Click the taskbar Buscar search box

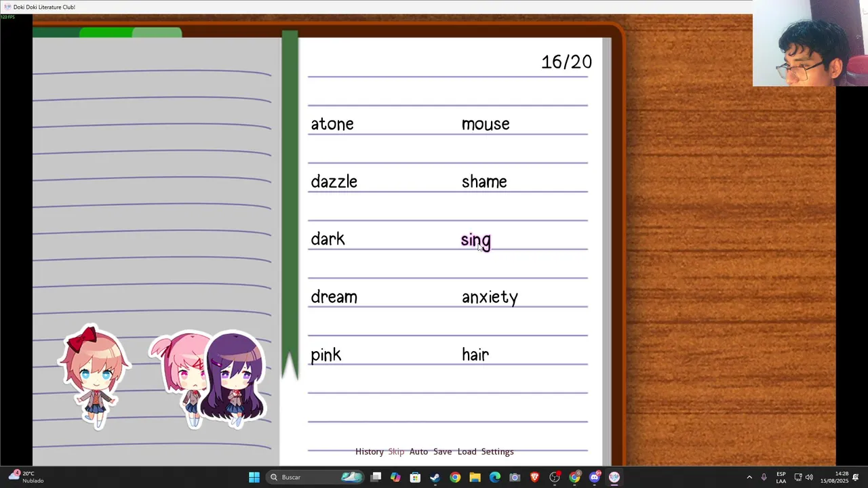[315, 477]
